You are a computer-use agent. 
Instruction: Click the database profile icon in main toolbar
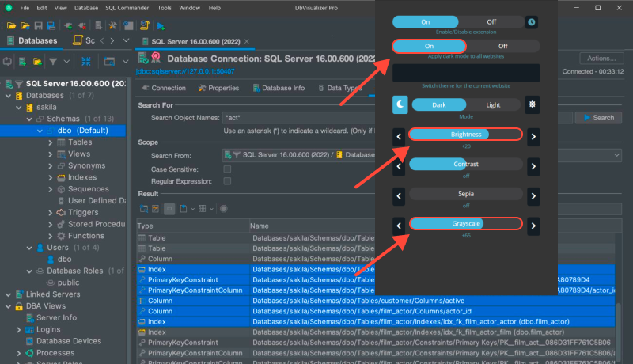(128, 26)
